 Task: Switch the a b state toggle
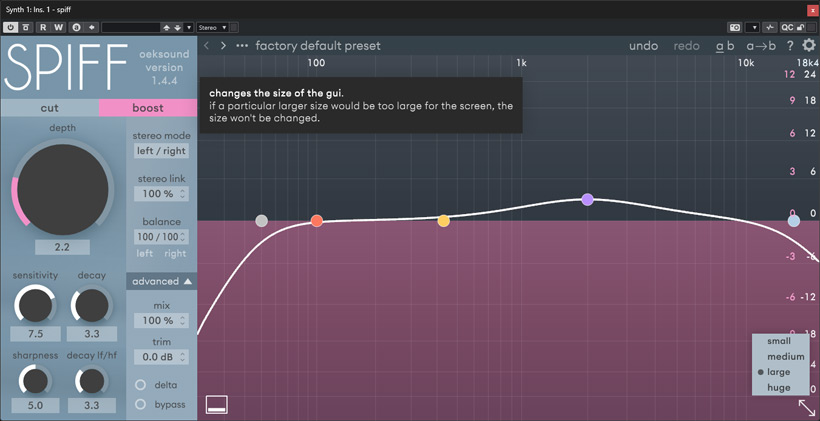(x=725, y=45)
